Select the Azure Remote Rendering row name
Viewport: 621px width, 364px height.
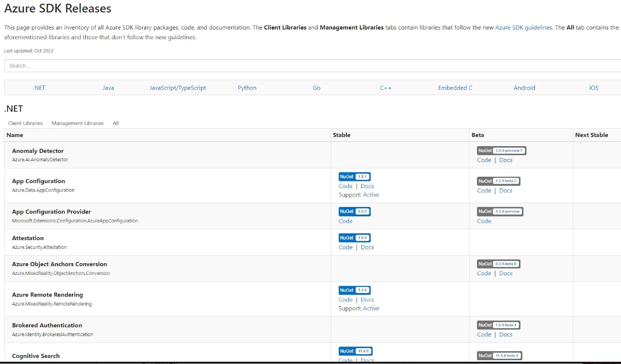pos(47,295)
